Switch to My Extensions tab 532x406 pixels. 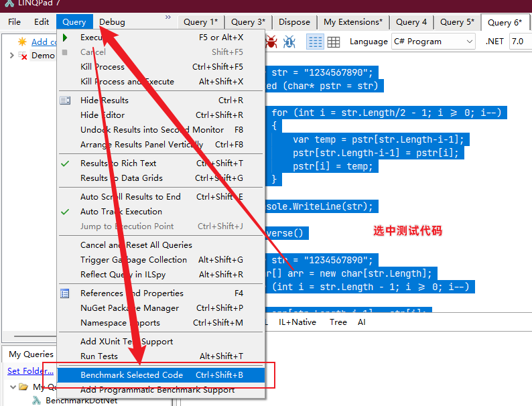click(353, 22)
